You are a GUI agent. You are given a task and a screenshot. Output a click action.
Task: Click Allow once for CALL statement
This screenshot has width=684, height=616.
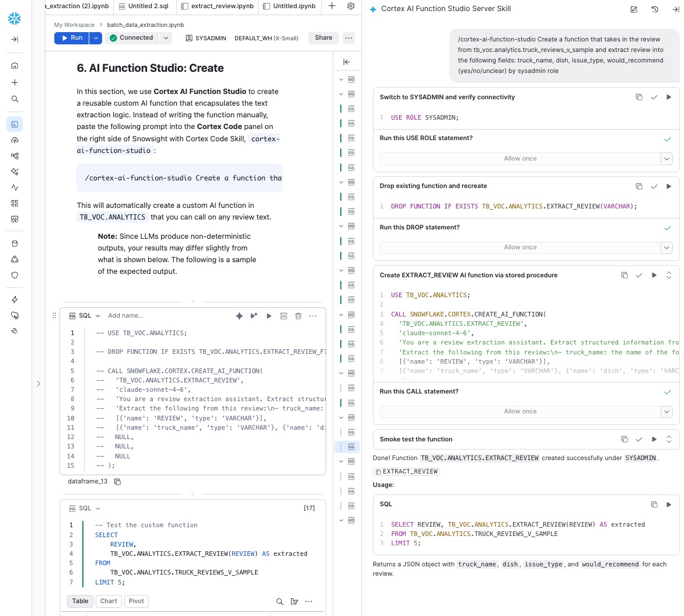pyautogui.click(x=521, y=411)
